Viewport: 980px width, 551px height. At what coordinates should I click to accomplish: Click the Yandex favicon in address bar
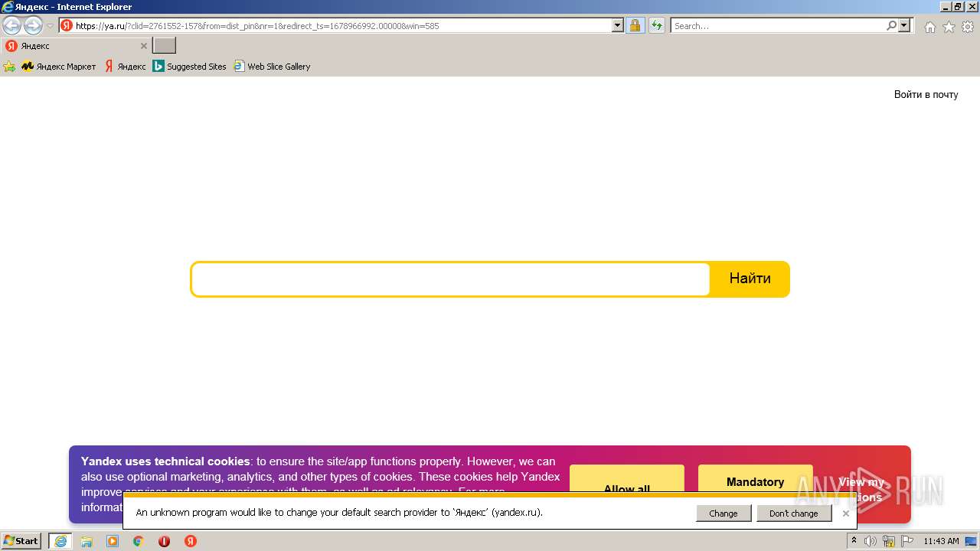pyautogui.click(x=67, y=25)
